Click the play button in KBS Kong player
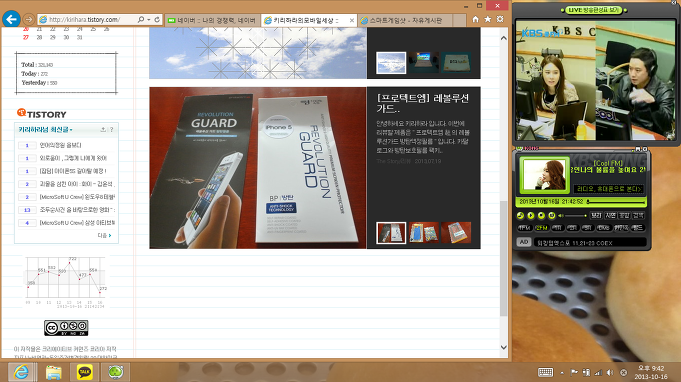Screen dimensions: 681x382 [x=531, y=215]
